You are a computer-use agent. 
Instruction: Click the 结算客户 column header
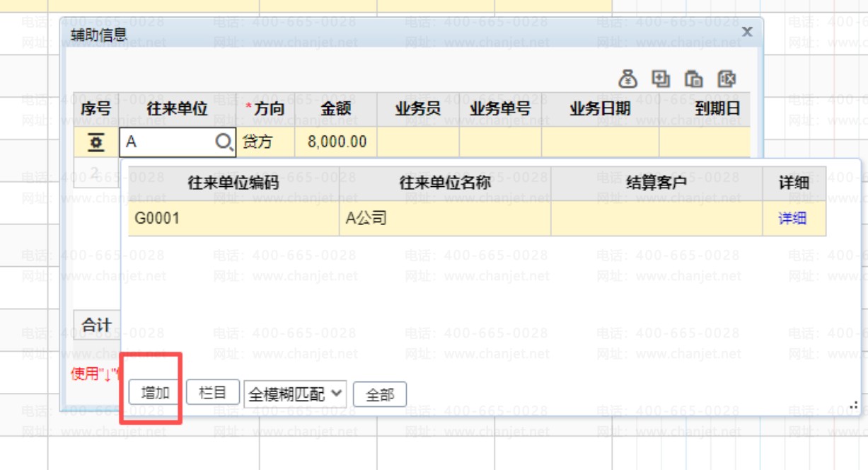[656, 183]
